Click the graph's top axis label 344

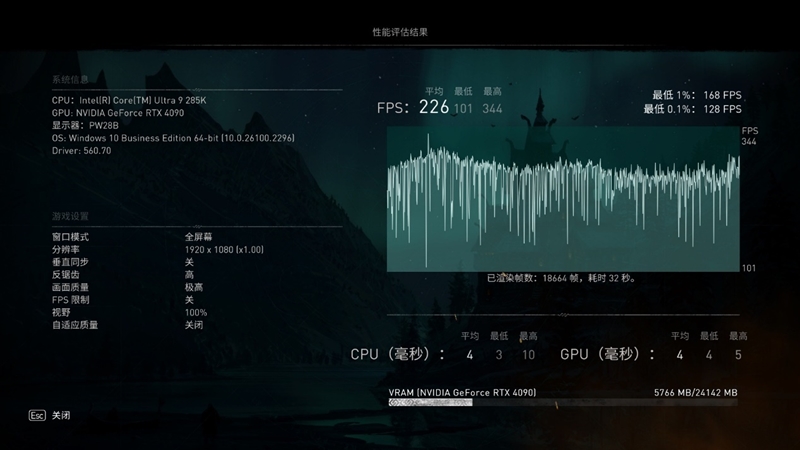click(748, 141)
